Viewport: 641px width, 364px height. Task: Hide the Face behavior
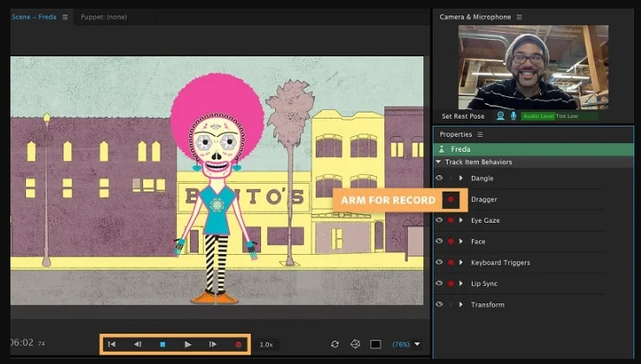[x=439, y=241]
